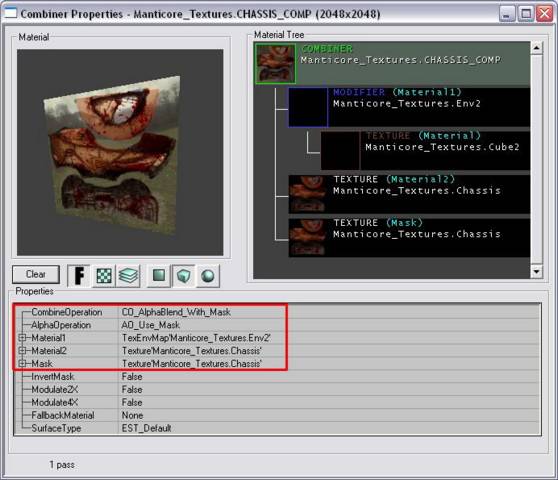Open the CombineOperation value field
Screen dimensions: 558x480
point(330,312)
